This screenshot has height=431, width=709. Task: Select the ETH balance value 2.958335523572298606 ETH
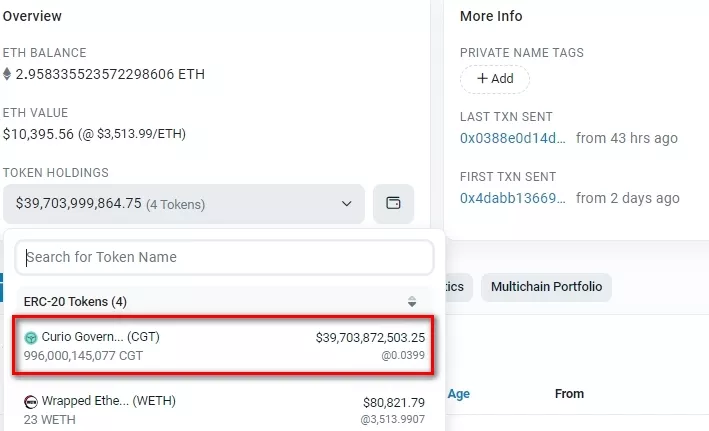pos(110,74)
